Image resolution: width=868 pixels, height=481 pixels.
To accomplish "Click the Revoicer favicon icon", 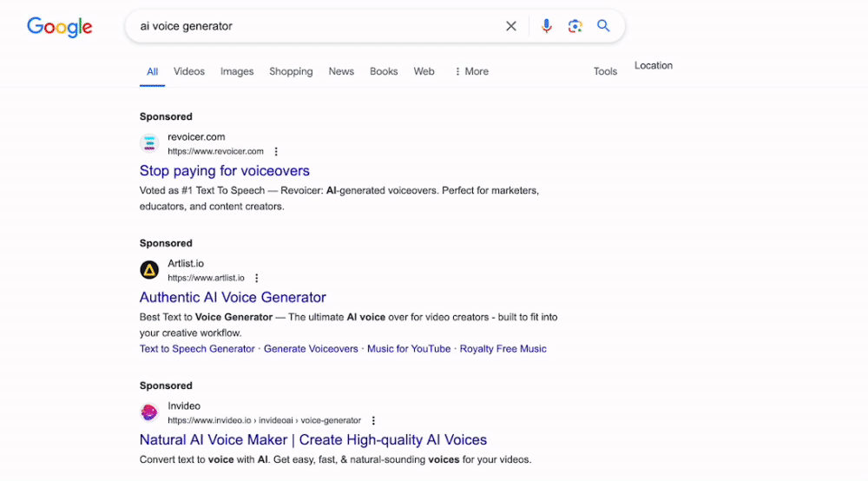I will (x=149, y=143).
